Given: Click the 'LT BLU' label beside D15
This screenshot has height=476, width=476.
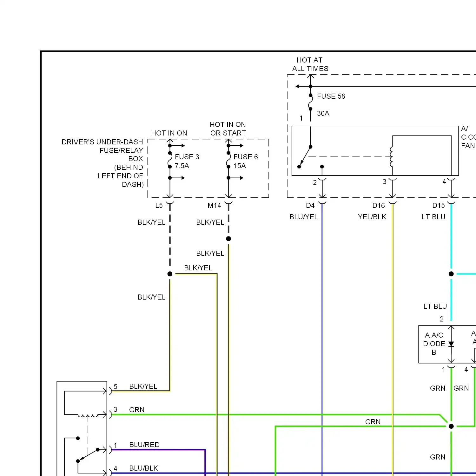Looking at the screenshot, I should 433,217.
